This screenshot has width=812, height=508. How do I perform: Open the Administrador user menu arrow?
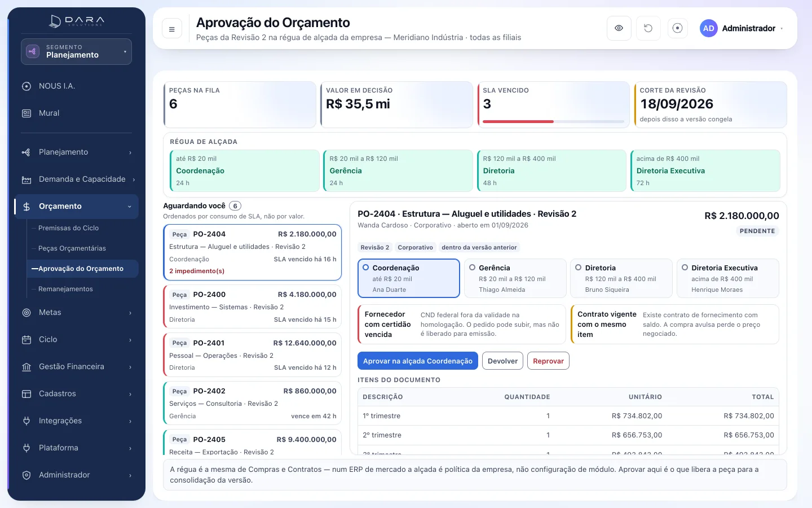(782, 29)
